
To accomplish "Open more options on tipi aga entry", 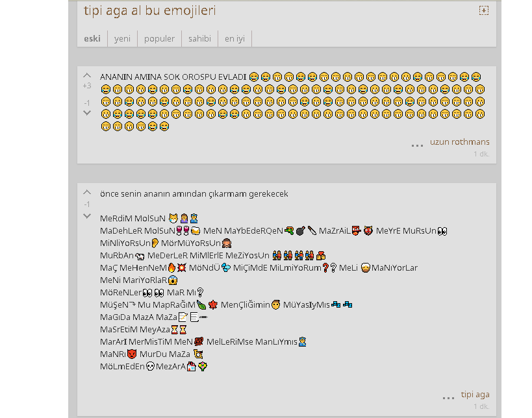I will 448,398.
